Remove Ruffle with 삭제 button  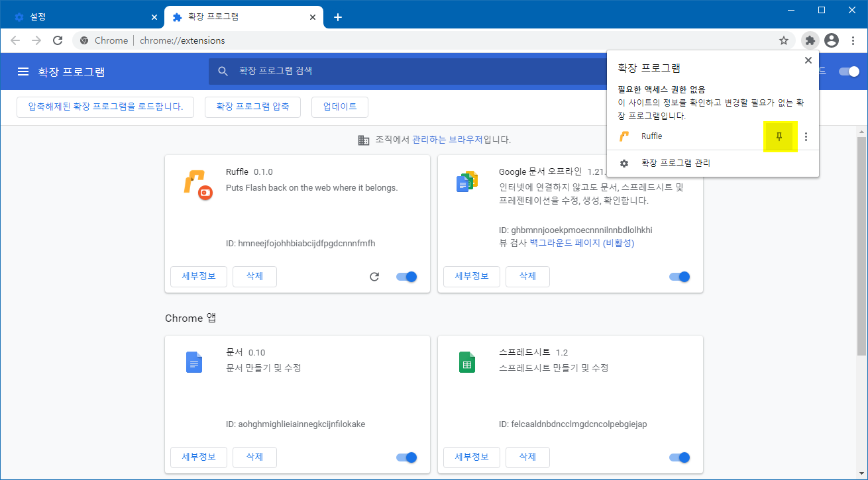pos(254,276)
